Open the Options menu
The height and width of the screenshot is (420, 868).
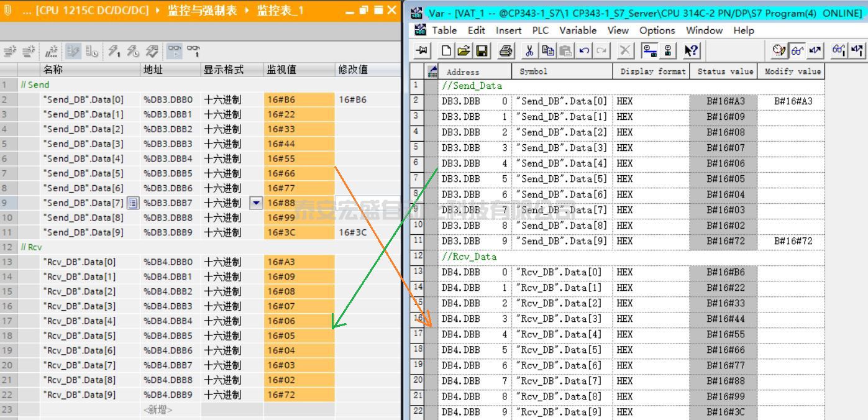coord(657,30)
